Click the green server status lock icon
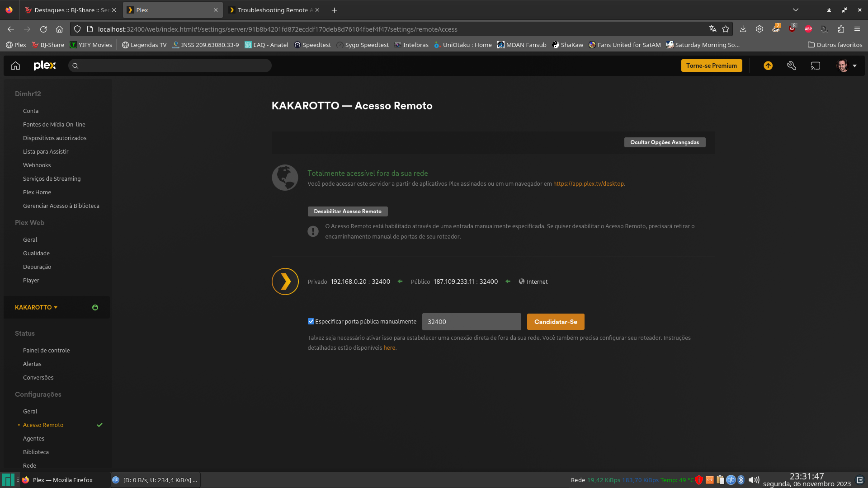This screenshot has width=868, height=488. 95,307
